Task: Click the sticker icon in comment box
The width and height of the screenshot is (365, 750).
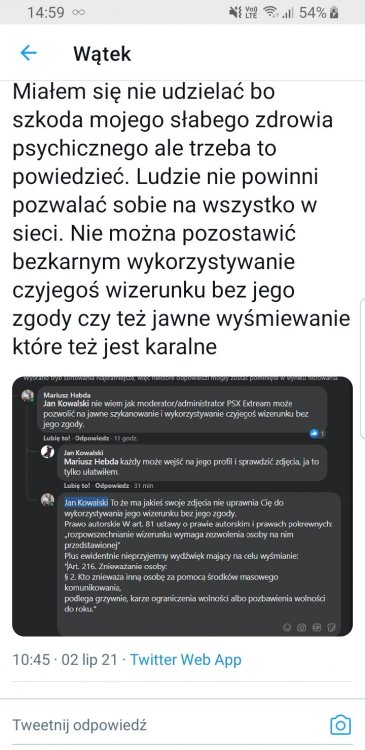Action: tap(332, 627)
